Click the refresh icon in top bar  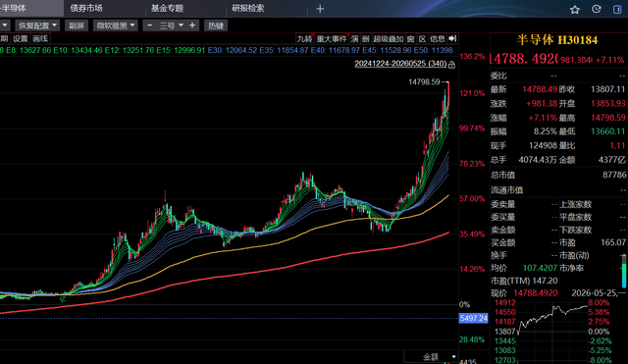[x=596, y=9]
